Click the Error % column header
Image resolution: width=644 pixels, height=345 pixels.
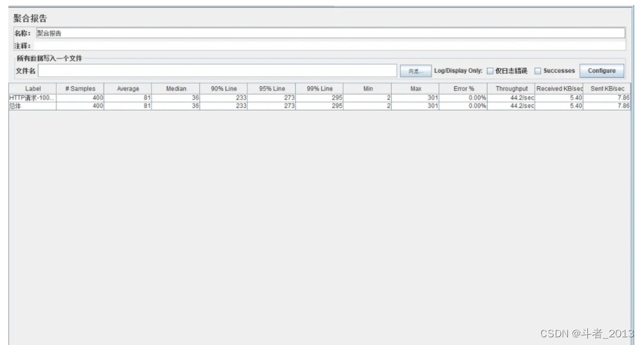(463, 89)
